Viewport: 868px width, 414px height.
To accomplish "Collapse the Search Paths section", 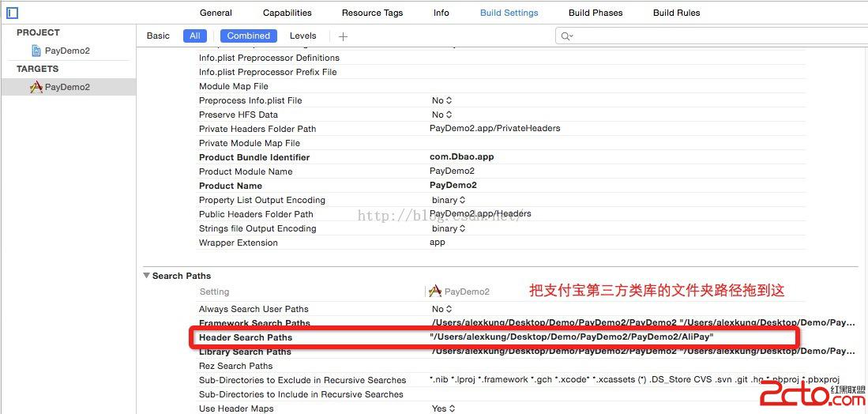I will [x=146, y=276].
